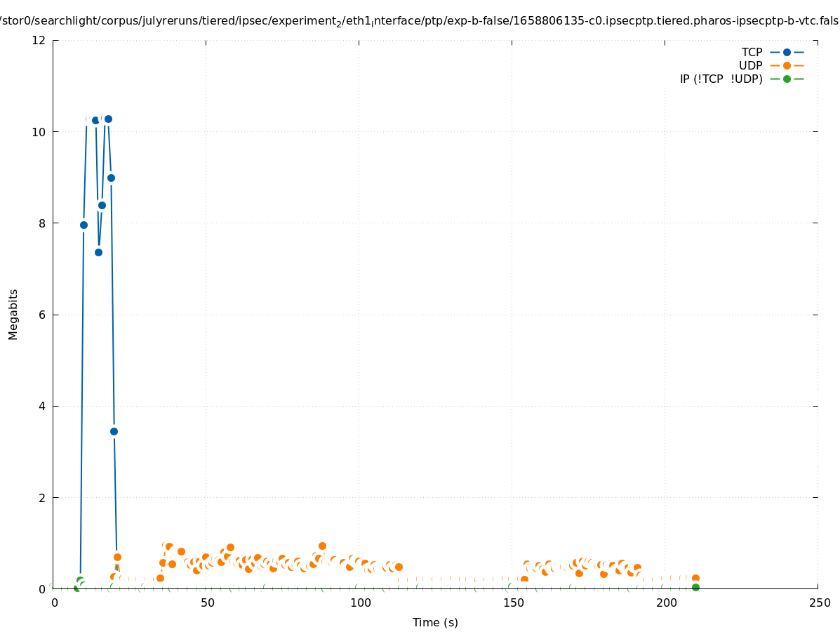This screenshot has height=632, width=840.
Task: Select the TCP data point near 3.4 megabits
Action: pos(114,431)
